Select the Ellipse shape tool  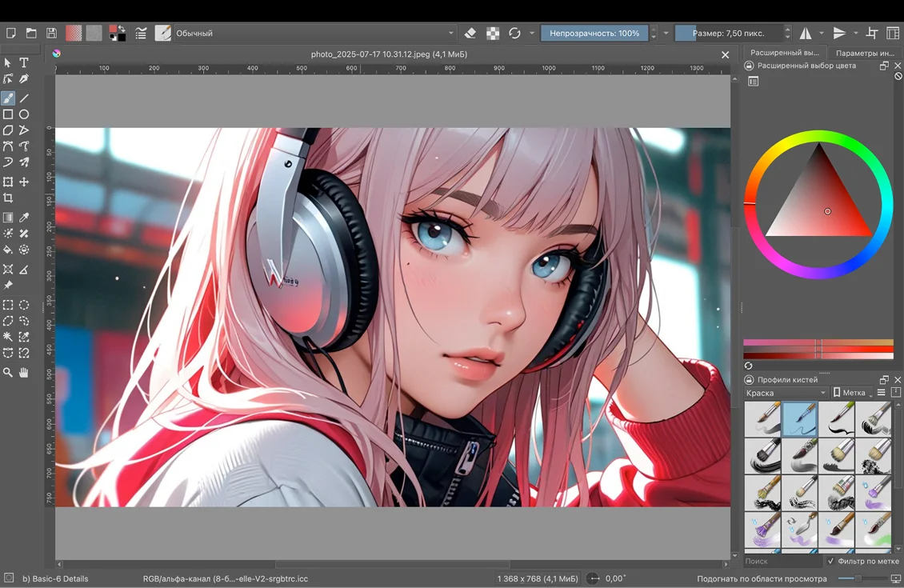(24, 114)
